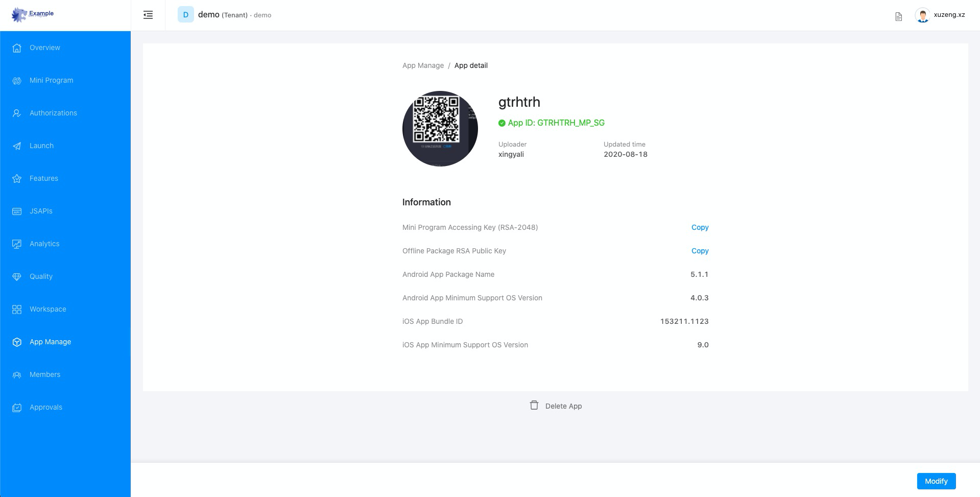The width and height of the screenshot is (980, 497).
Task: Open the xuzeng.xz profile avatar menu
Action: [x=922, y=15]
